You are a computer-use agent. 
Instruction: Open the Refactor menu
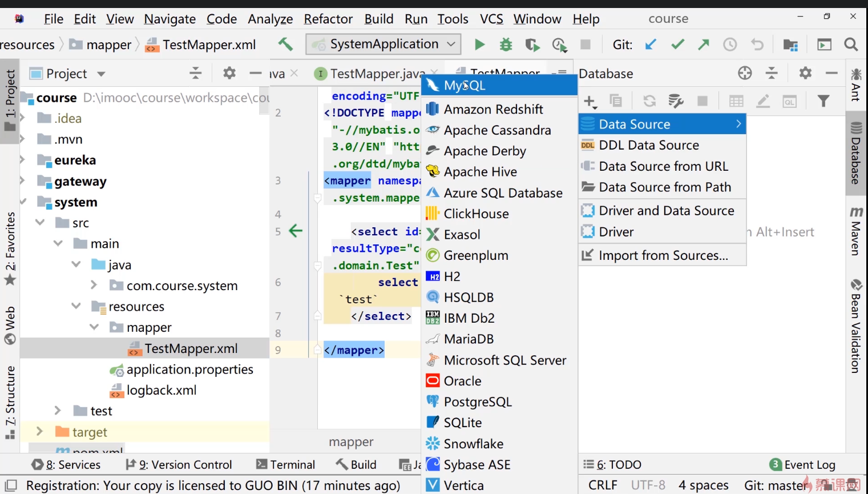(x=328, y=19)
